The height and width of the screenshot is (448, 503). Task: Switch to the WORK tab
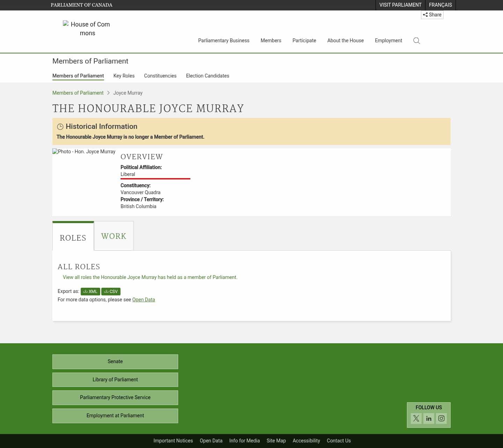coord(114,236)
